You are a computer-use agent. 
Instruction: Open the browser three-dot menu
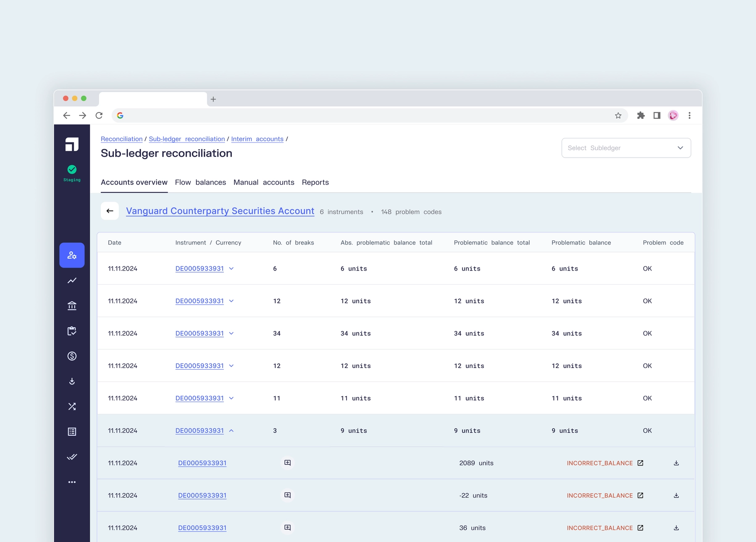689,116
